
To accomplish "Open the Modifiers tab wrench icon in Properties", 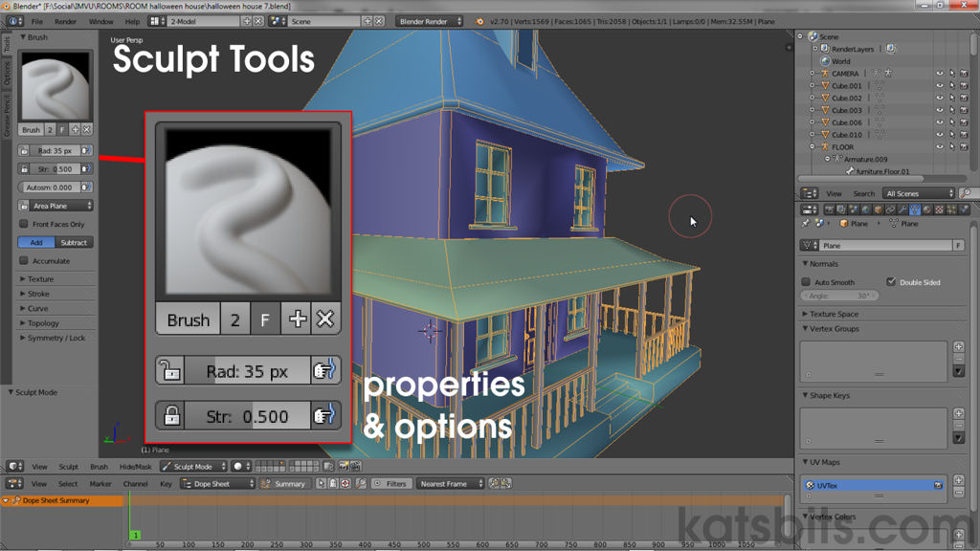I will 902,209.
